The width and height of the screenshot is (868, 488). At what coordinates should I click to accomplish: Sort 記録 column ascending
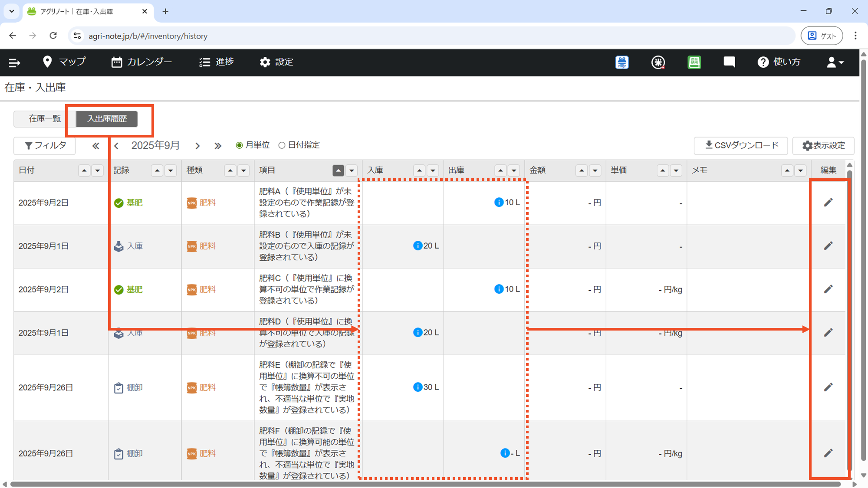pos(157,171)
